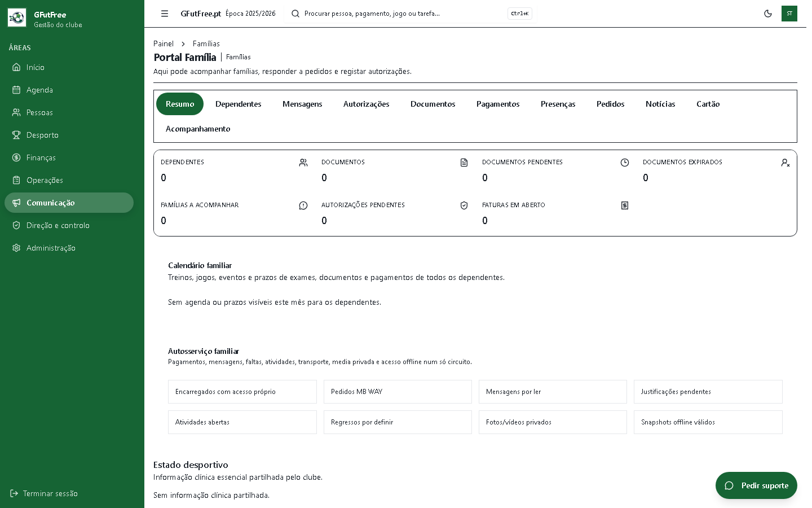The width and height of the screenshot is (812, 508).
Task: Click the search magnifier icon
Action: pyautogui.click(x=295, y=14)
